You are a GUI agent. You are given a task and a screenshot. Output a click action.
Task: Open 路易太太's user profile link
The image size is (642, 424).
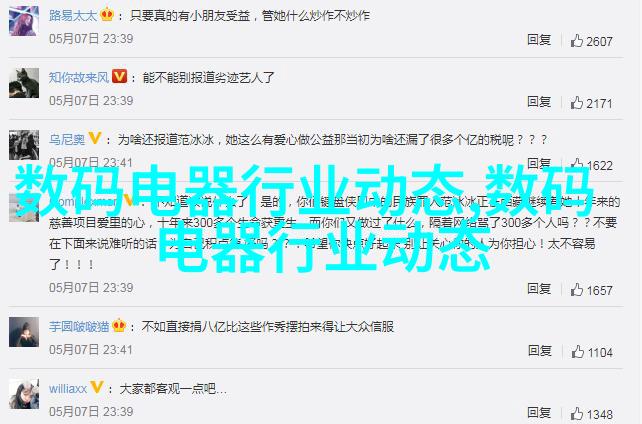point(73,16)
